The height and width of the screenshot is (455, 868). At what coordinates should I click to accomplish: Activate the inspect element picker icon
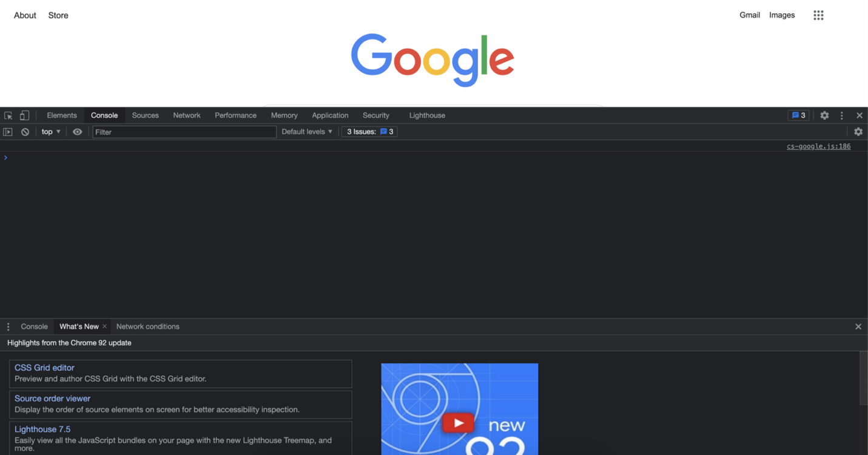click(8, 115)
